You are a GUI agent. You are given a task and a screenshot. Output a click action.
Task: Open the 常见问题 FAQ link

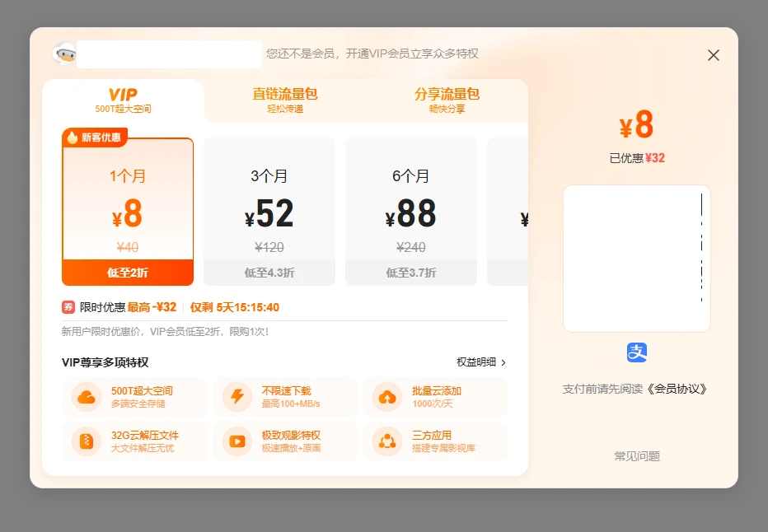coord(636,455)
